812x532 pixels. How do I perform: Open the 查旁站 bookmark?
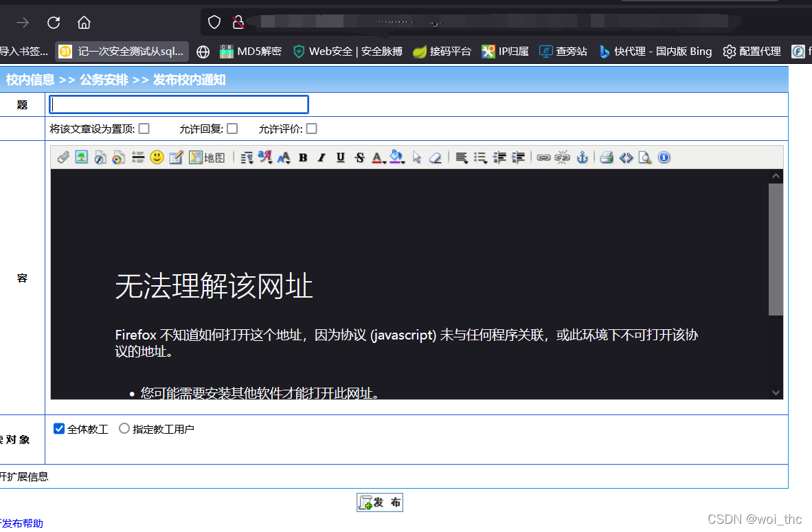click(563, 52)
